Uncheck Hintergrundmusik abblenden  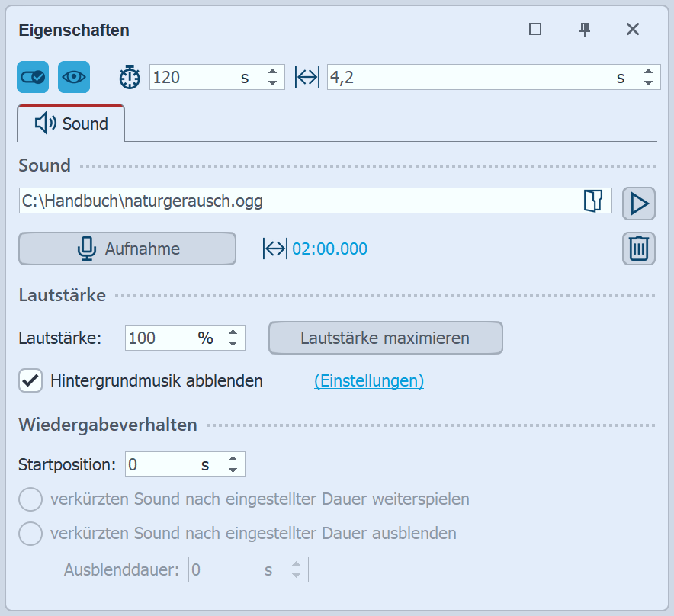point(28,380)
